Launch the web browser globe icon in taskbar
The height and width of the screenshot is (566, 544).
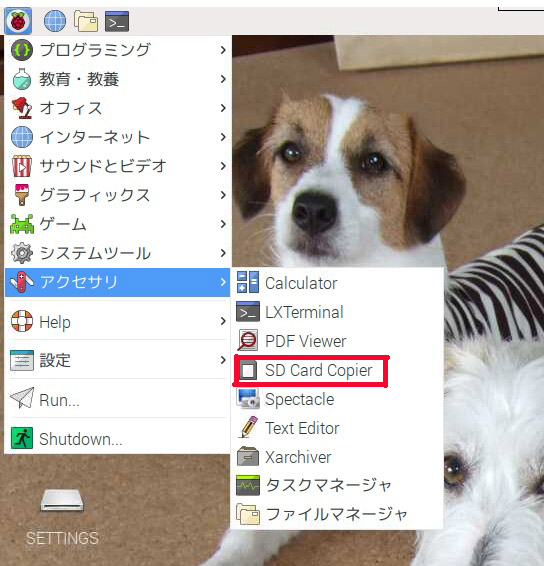(55, 21)
